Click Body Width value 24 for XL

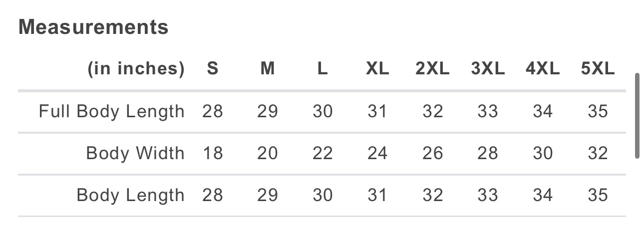pos(377,153)
